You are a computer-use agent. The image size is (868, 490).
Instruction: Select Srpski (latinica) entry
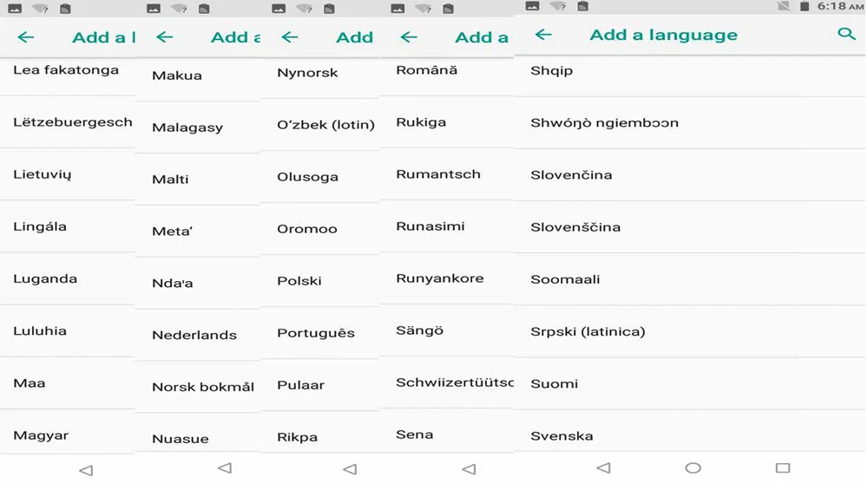pyautogui.click(x=689, y=332)
